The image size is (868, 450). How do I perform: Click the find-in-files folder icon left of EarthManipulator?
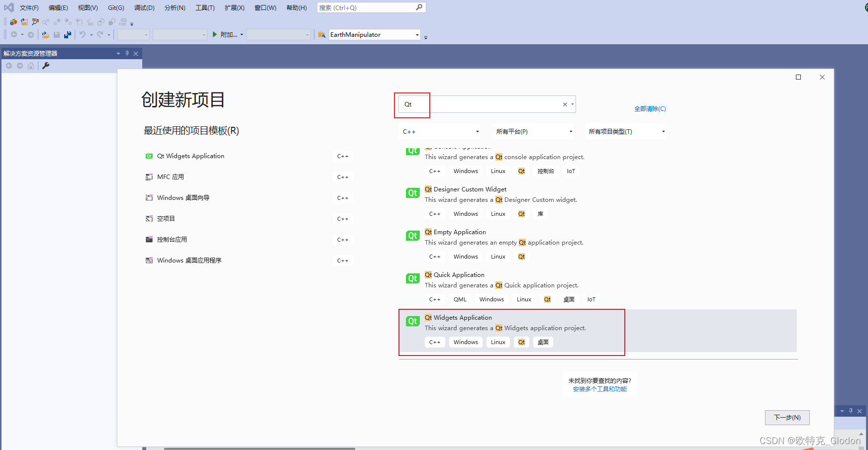(x=322, y=35)
